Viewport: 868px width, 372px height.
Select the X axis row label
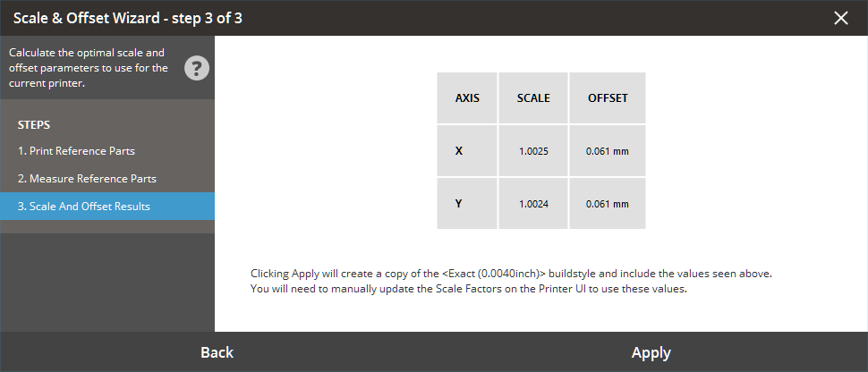(x=459, y=151)
